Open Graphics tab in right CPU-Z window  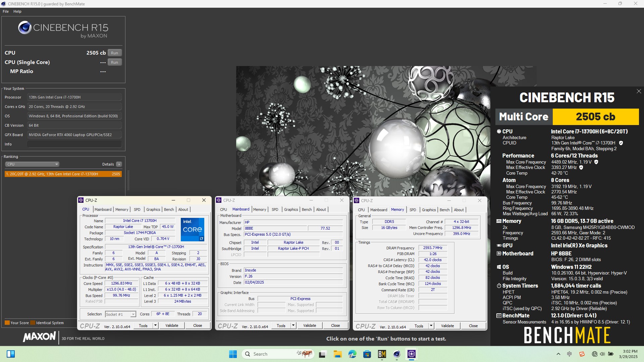[429, 210]
